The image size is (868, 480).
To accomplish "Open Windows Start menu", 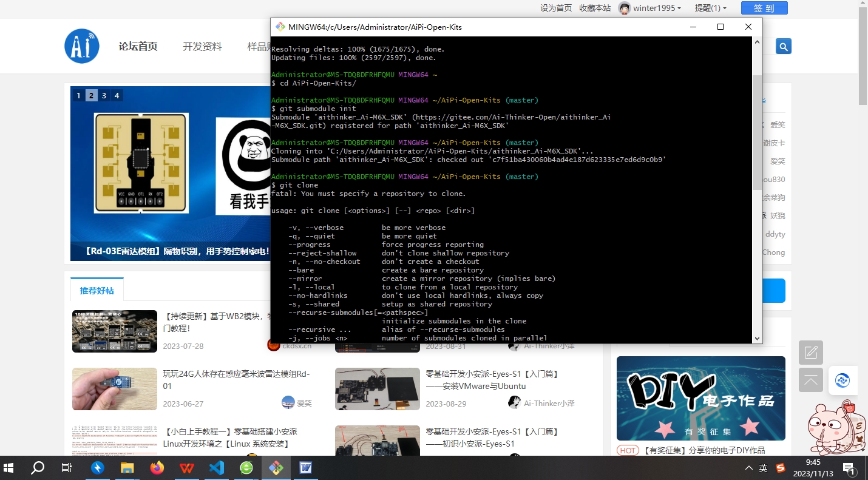I will coord(9,468).
